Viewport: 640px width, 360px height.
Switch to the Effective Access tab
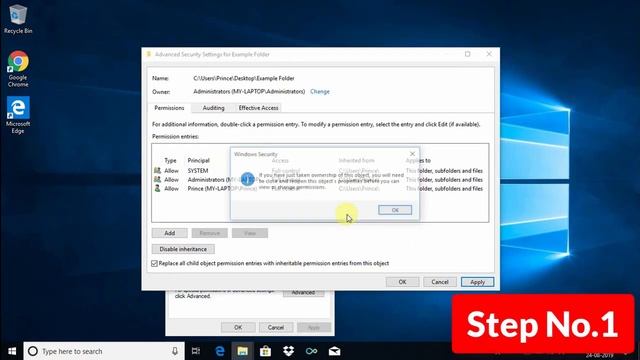258,108
